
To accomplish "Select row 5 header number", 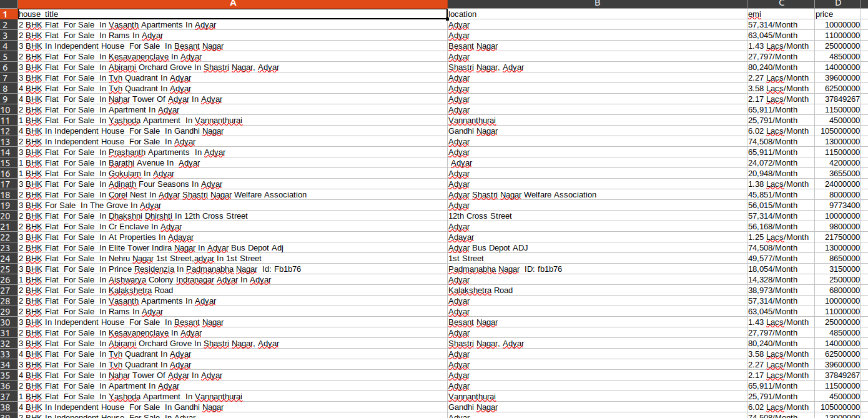I will point(9,56).
